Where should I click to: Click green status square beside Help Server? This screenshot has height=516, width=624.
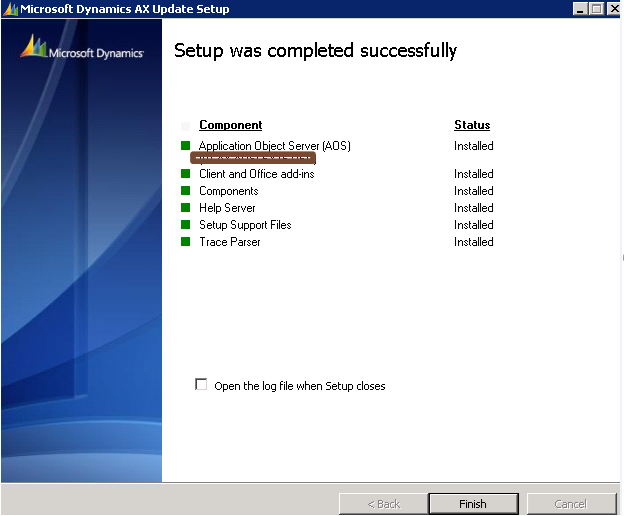point(185,207)
